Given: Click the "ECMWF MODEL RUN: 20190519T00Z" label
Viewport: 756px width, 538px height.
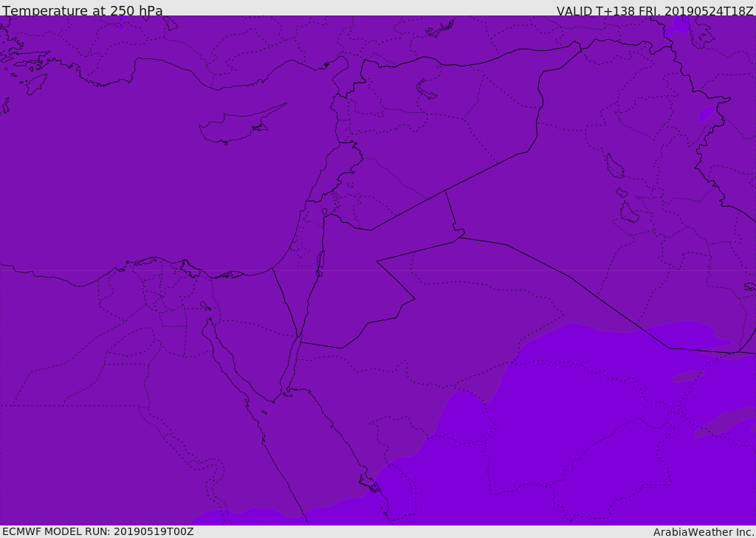Looking at the screenshot, I should [x=98, y=531].
